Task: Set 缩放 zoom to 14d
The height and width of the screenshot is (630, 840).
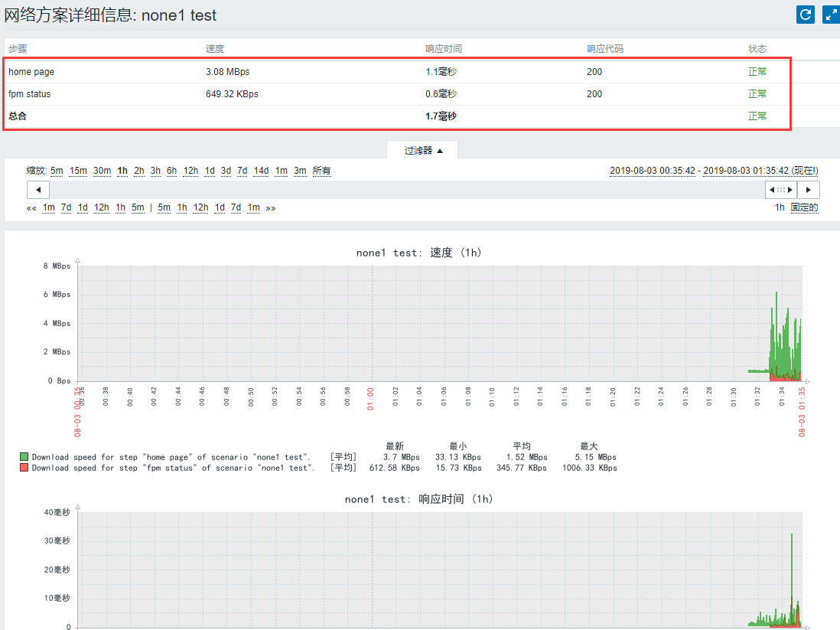Action: tap(262, 171)
